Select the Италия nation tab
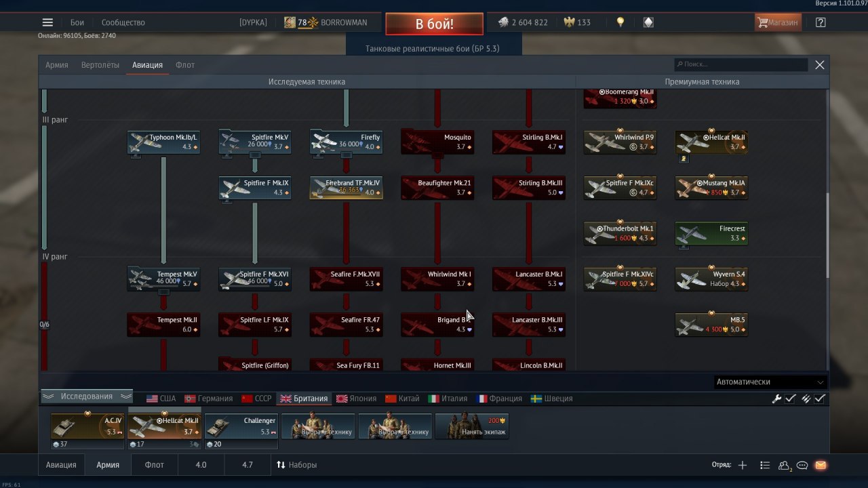 (448, 399)
